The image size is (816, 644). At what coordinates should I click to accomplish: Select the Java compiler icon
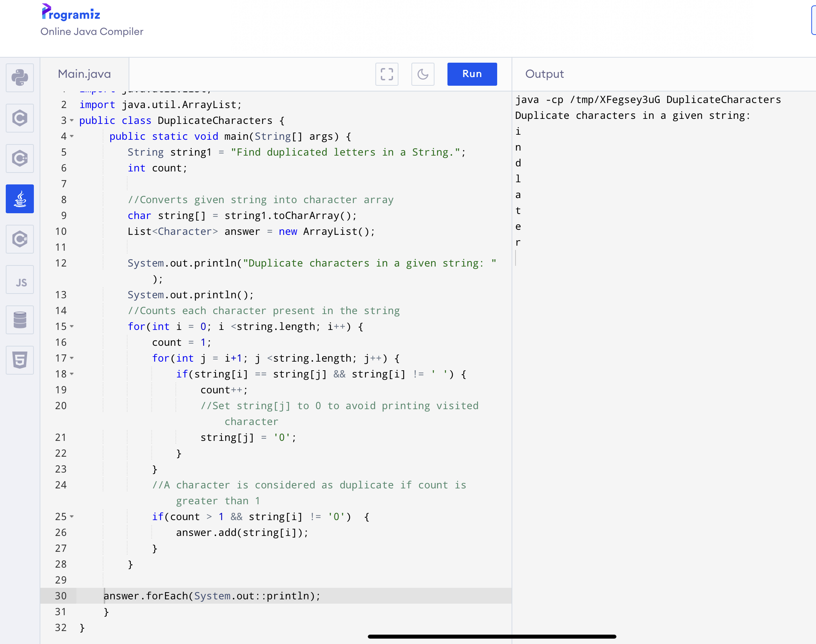coord(19,199)
